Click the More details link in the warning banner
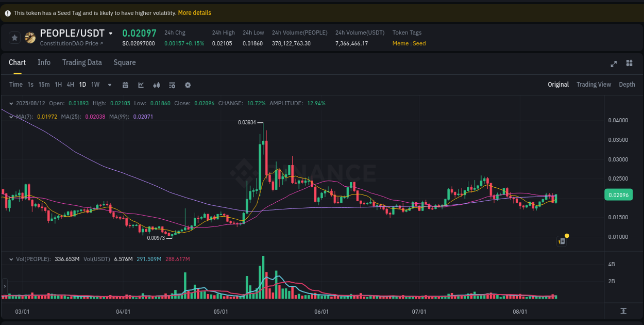Screen dimensions: 644x325 tap(195, 12)
